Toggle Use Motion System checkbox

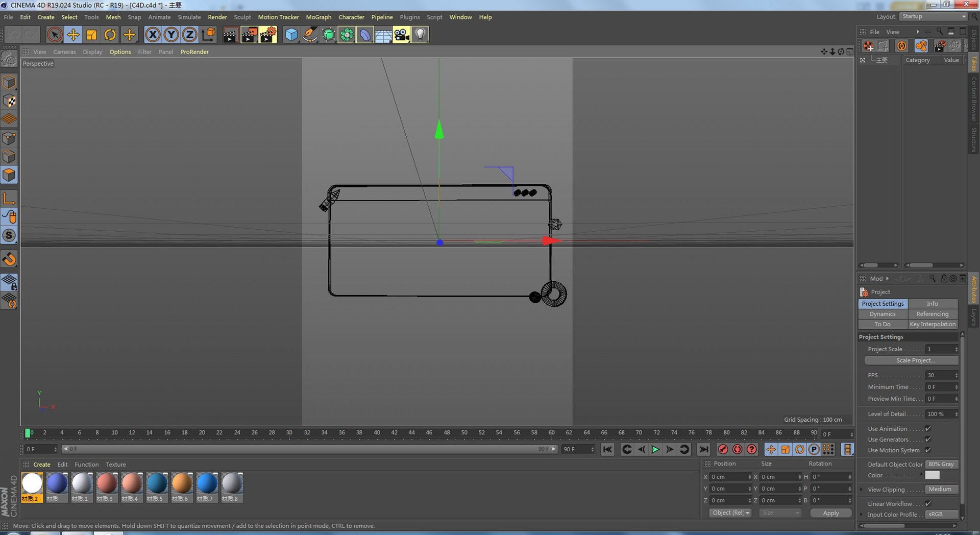click(928, 450)
